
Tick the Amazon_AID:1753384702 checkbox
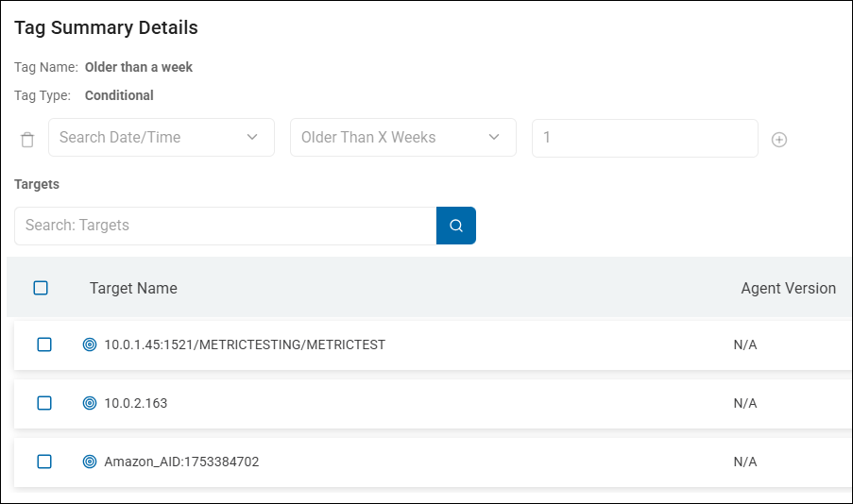pyautogui.click(x=44, y=462)
